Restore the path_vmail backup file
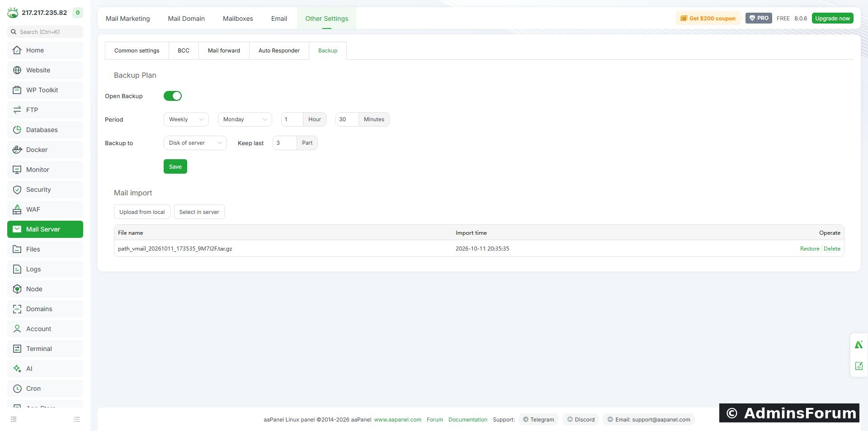 point(810,249)
